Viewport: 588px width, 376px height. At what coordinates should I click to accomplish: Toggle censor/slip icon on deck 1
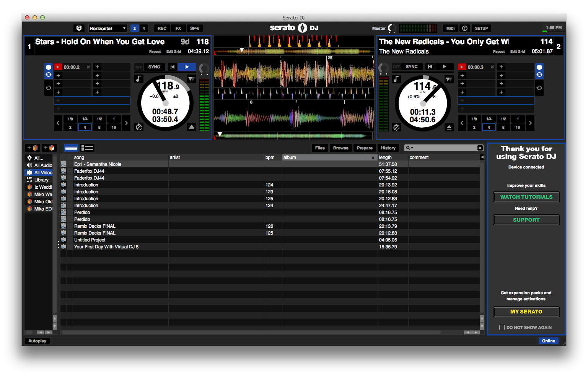[139, 127]
